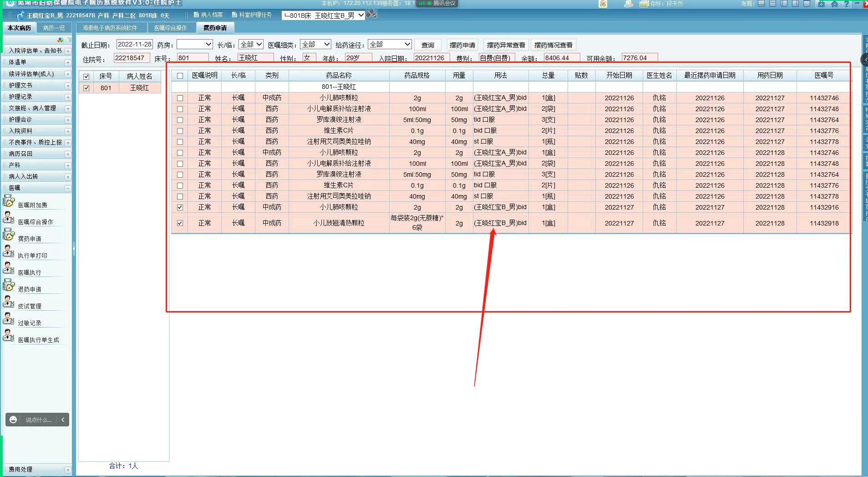Click the 摆药申请 button next to 查询
The width and height of the screenshot is (868, 477).
point(462,45)
